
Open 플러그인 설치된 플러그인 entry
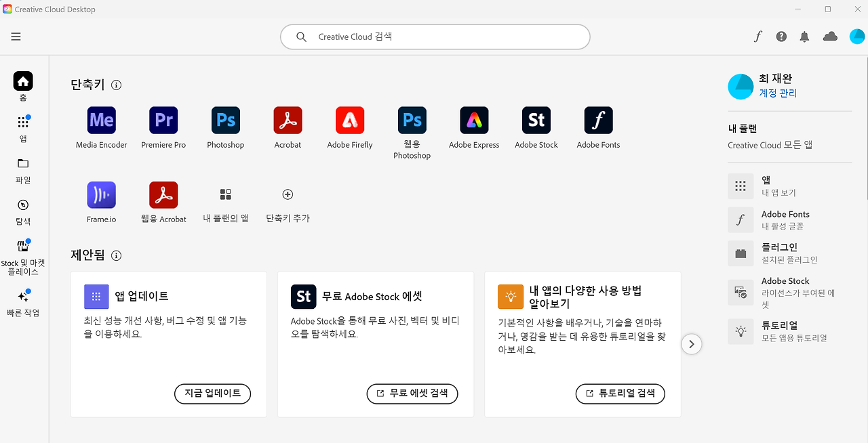tap(789, 253)
